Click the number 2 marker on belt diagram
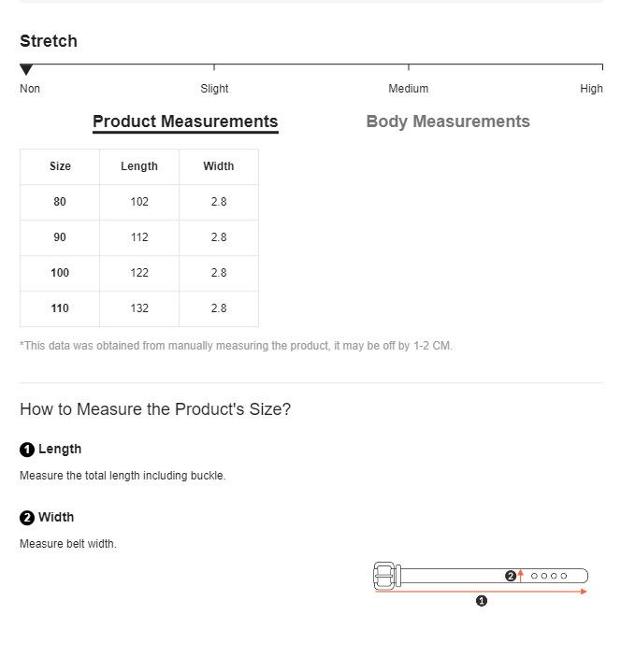 click(x=511, y=576)
